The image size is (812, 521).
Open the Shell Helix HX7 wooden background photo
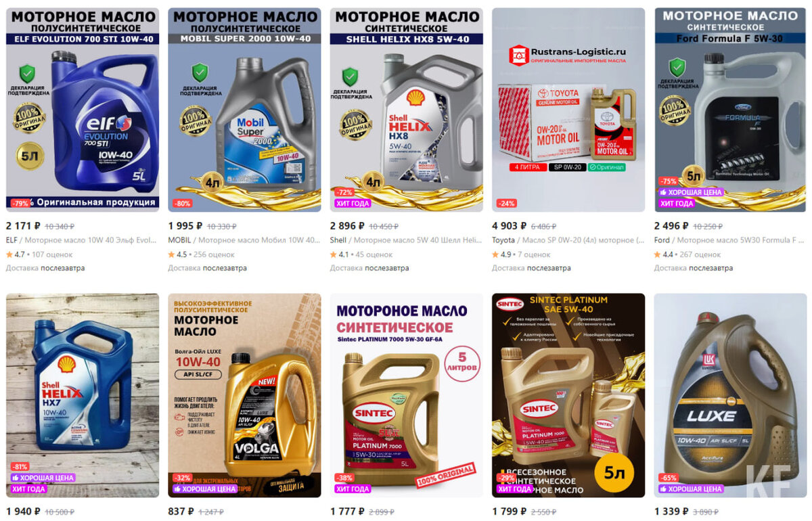pos(83,395)
